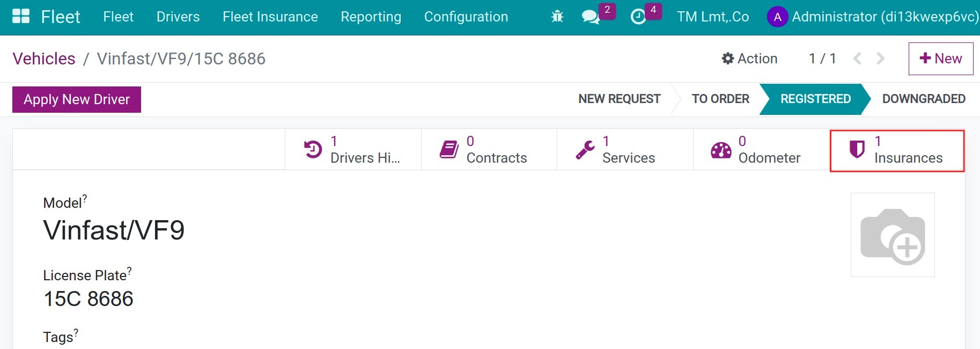Create a new vehicle with New button
Screen dimensions: 980x349
coord(941,59)
